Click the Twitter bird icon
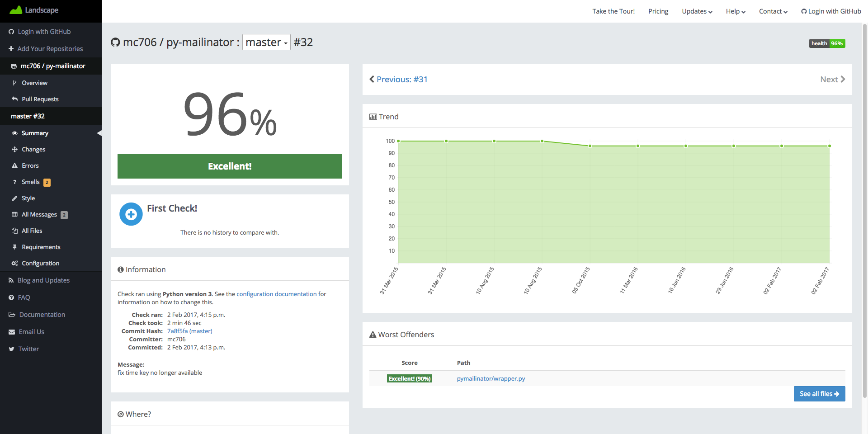Image resolution: width=868 pixels, height=434 pixels. pyautogui.click(x=11, y=349)
